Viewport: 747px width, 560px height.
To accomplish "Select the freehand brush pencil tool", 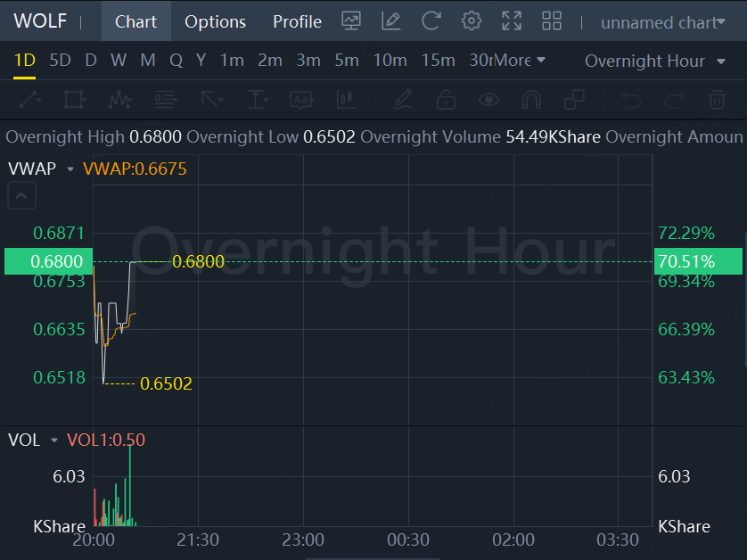I will (x=403, y=100).
